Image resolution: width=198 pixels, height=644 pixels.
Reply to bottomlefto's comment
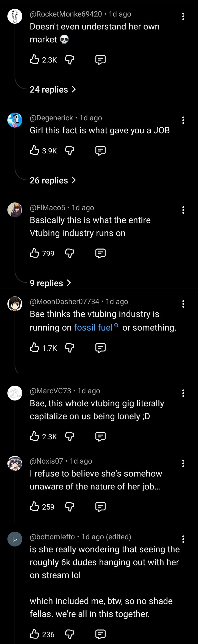(x=100, y=634)
